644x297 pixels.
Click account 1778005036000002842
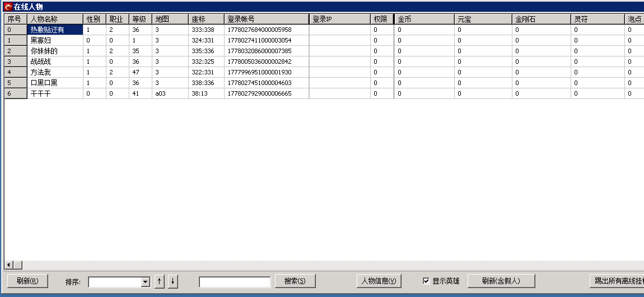267,62
